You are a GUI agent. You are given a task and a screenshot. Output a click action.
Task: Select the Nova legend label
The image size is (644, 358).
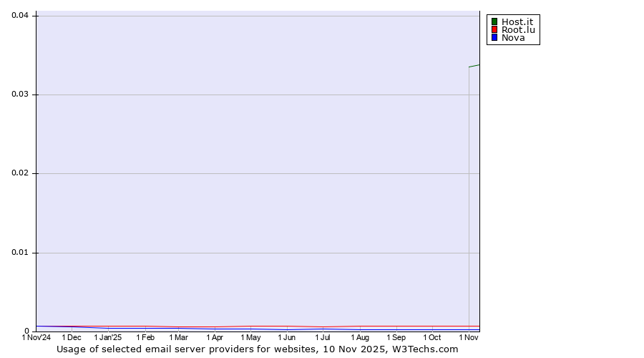coord(513,37)
